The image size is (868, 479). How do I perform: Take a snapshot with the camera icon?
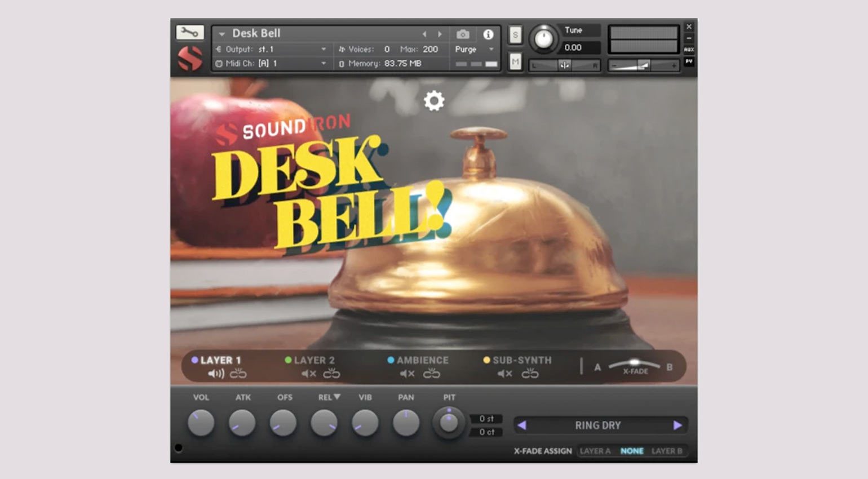pos(462,34)
